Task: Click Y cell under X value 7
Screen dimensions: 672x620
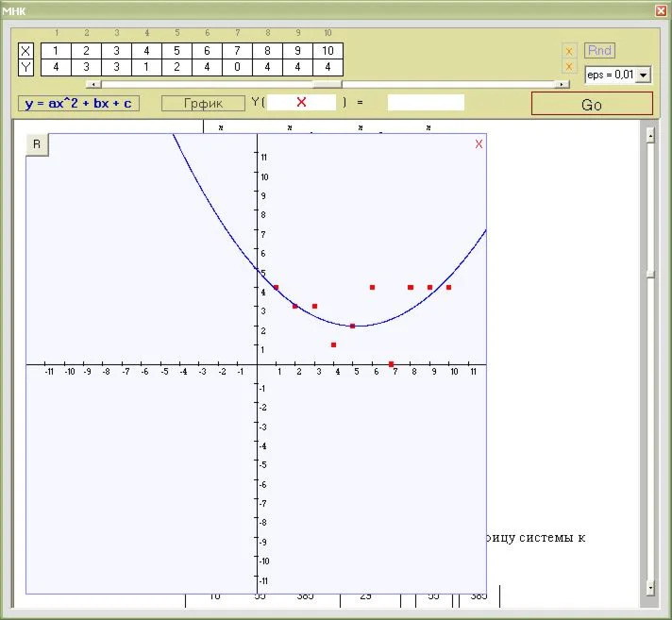Action: click(x=237, y=67)
